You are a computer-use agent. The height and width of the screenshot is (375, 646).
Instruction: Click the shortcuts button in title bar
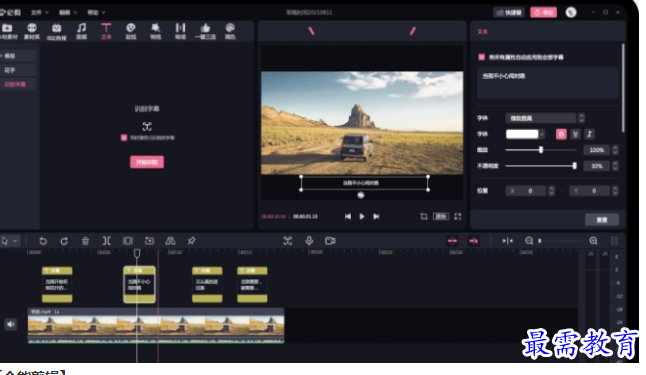click(509, 12)
